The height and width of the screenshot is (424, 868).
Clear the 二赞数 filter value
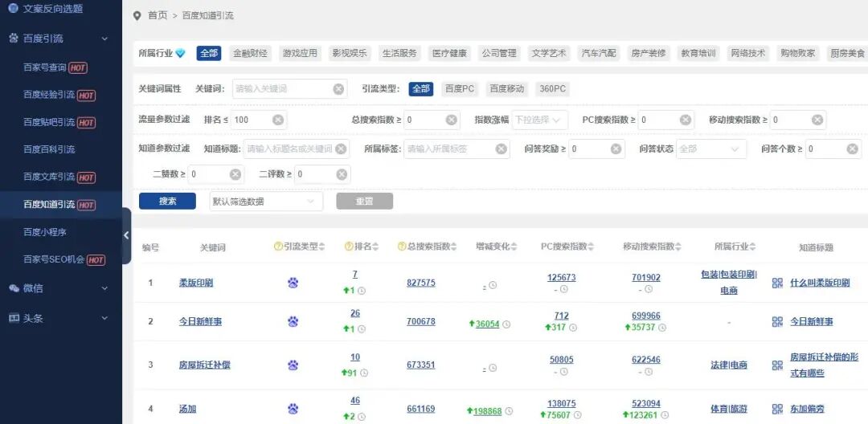235,174
